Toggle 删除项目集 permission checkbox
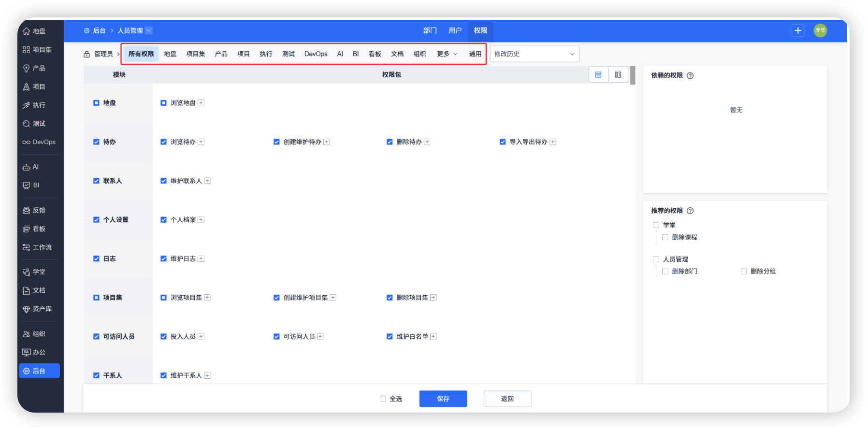This screenshot has height=430, width=868. (390, 298)
